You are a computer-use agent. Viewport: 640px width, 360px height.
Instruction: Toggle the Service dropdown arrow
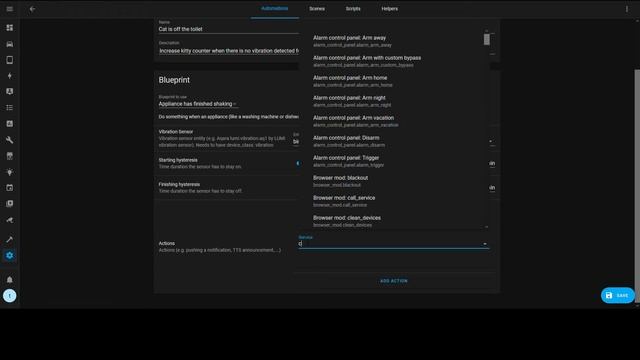tap(485, 244)
